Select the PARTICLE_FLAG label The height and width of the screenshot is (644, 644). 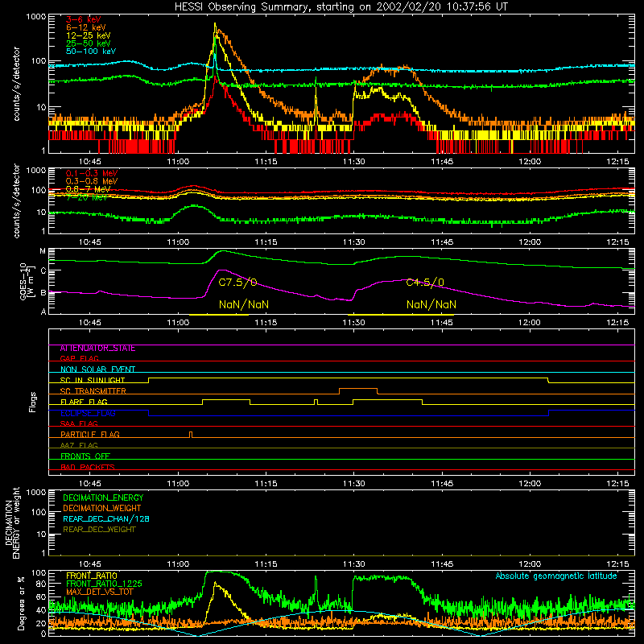coord(90,435)
